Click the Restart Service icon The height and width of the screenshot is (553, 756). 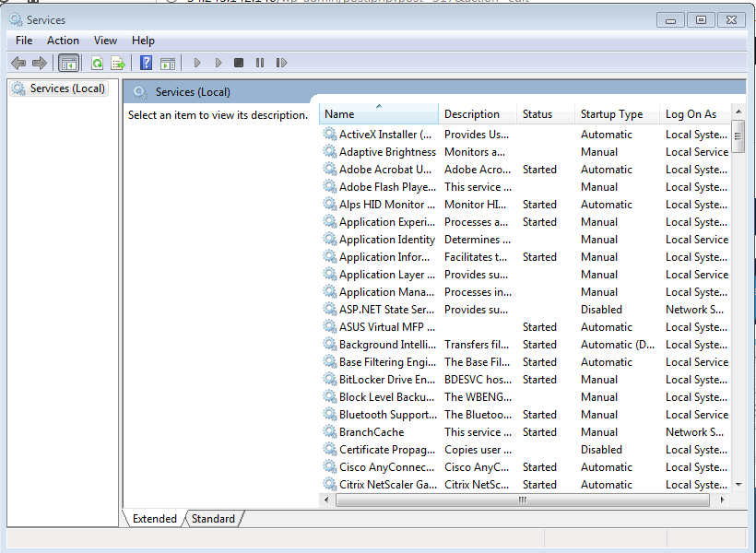pyautogui.click(x=281, y=63)
